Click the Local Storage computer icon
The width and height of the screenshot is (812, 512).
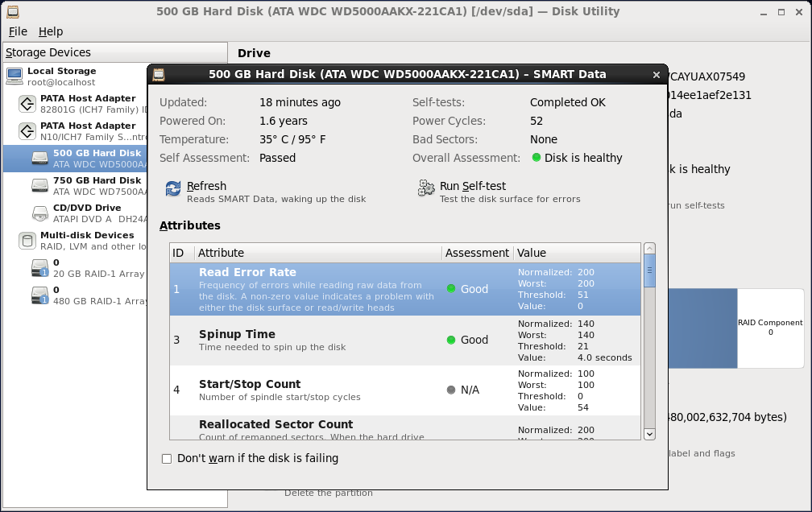click(14, 76)
